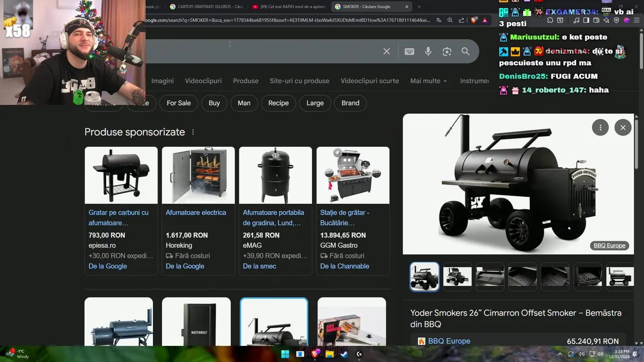Open the translate page icon in address bar
Viewport: 644px width, 362px height.
[x=439, y=20]
